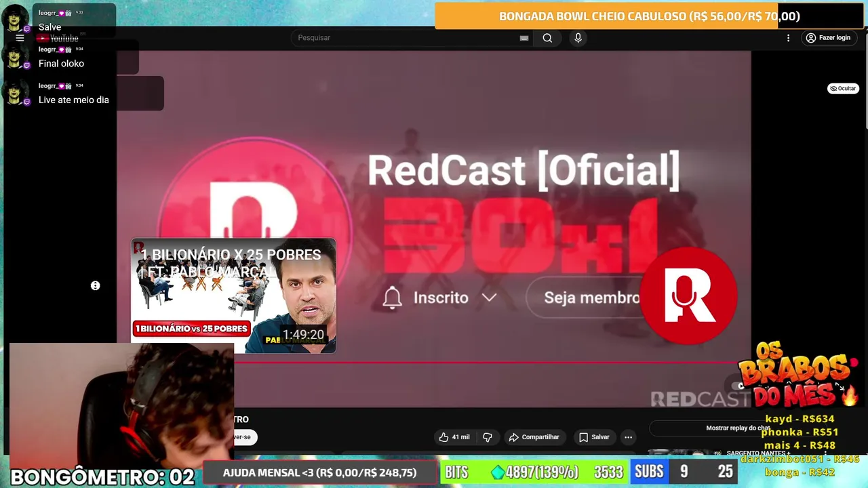Click the Fazer login button
The height and width of the screenshot is (488, 868).
click(828, 38)
